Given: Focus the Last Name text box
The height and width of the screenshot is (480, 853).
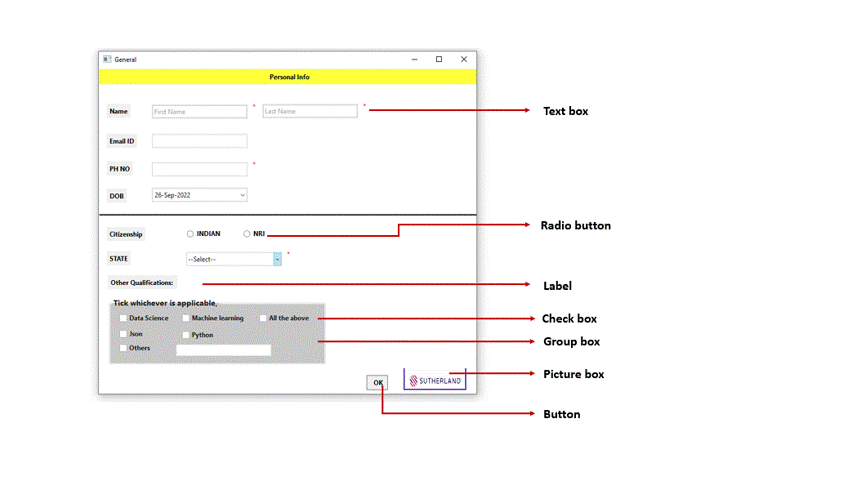Looking at the screenshot, I should (x=309, y=112).
